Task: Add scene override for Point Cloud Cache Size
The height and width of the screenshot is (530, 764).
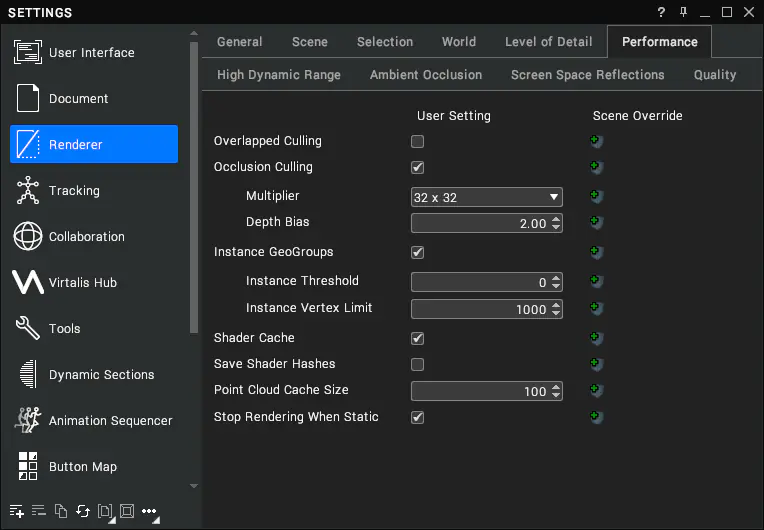Action: click(x=596, y=390)
